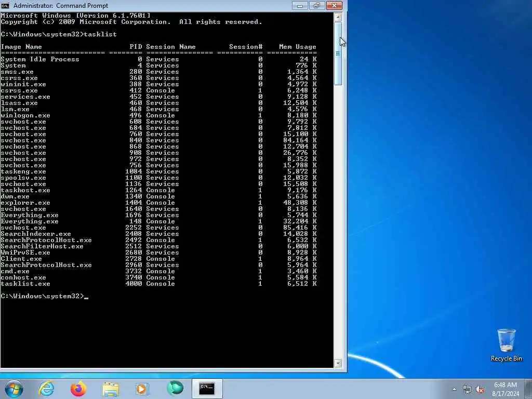Click the 'Image Name' column header text
532x399 pixels.
(21, 47)
